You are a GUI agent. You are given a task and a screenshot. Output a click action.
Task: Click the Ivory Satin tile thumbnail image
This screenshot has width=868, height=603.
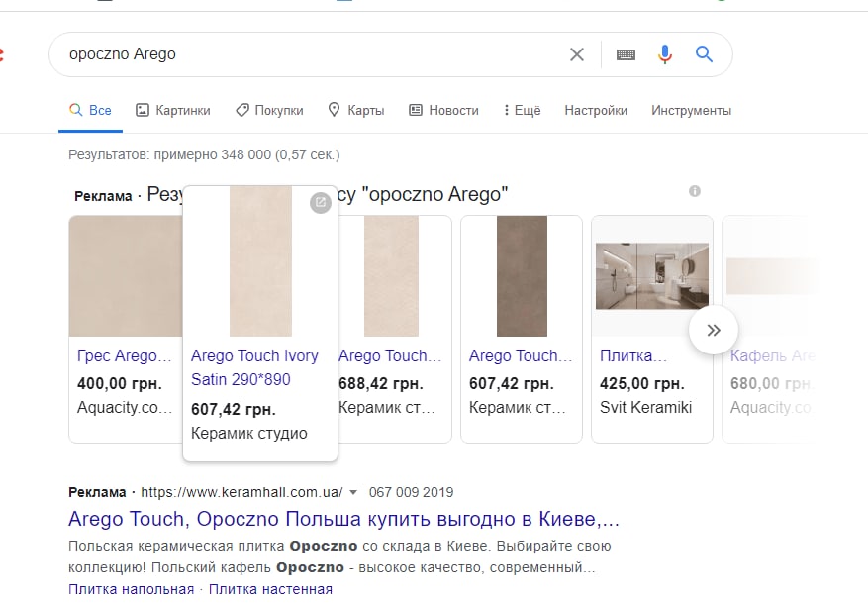(260, 261)
